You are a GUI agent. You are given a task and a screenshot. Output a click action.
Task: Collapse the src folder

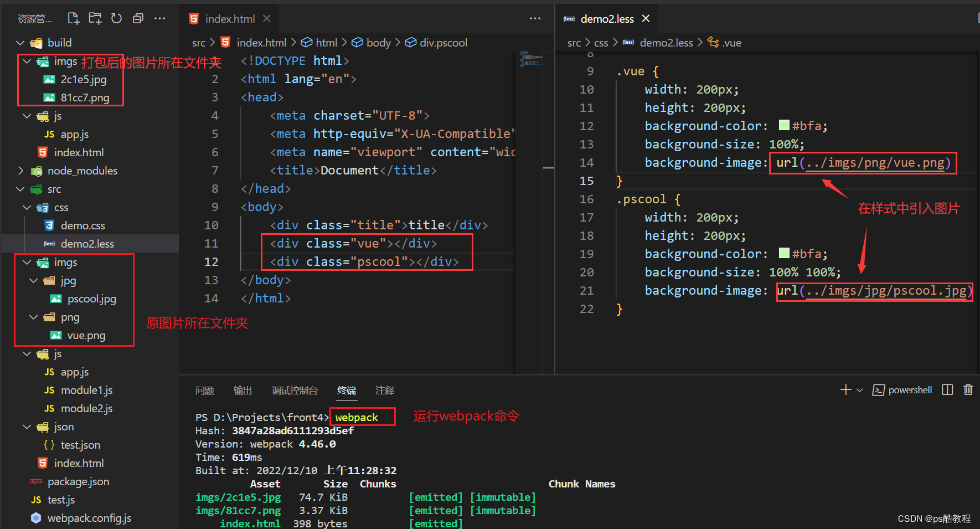[20, 189]
